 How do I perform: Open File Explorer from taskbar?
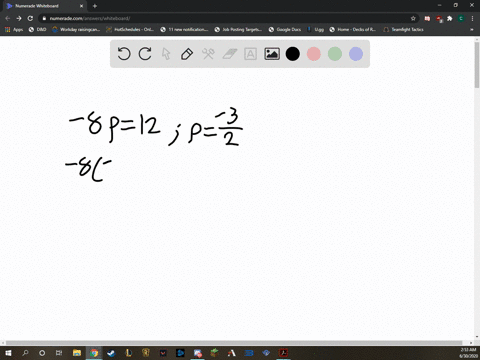pos(77,353)
